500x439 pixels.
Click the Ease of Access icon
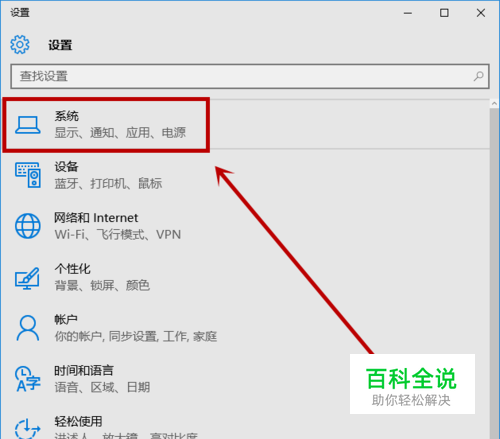coord(28,429)
